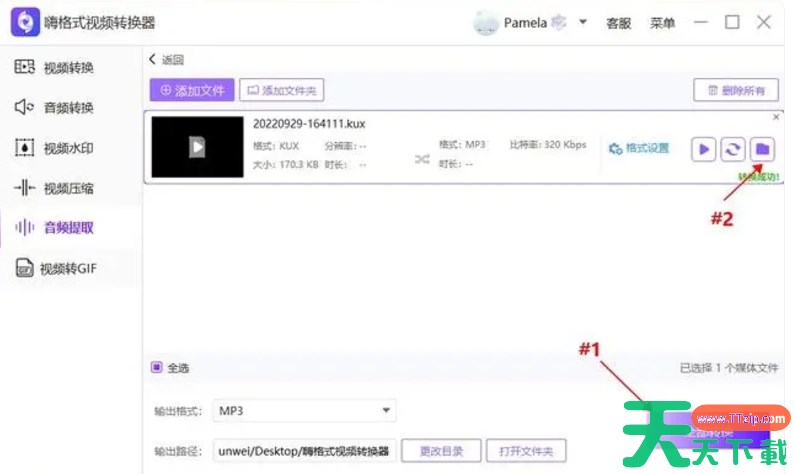Open 格式设置 for the kux file

click(x=639, y=148)
